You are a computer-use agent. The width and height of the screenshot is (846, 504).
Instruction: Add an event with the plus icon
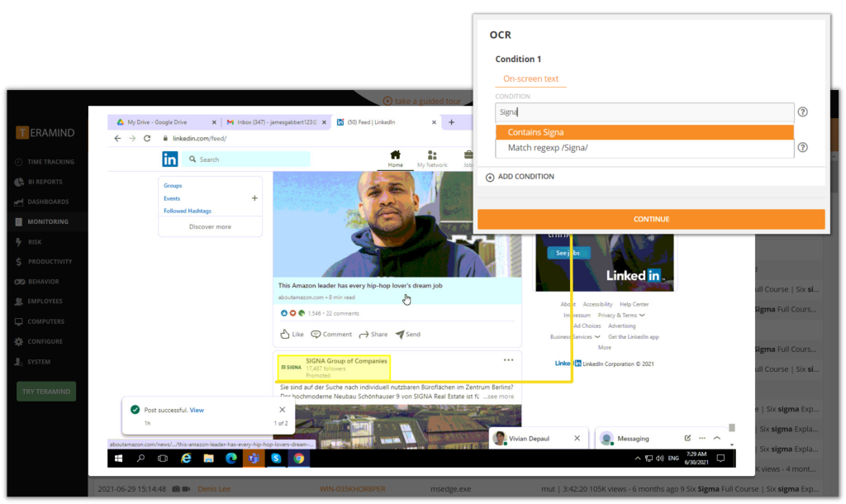(x=254, y=198)
